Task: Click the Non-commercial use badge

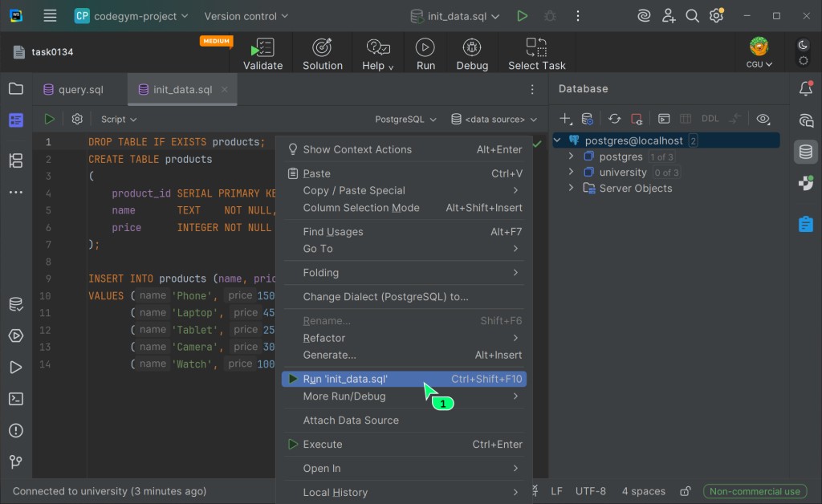Action: (x=755, y=491)
